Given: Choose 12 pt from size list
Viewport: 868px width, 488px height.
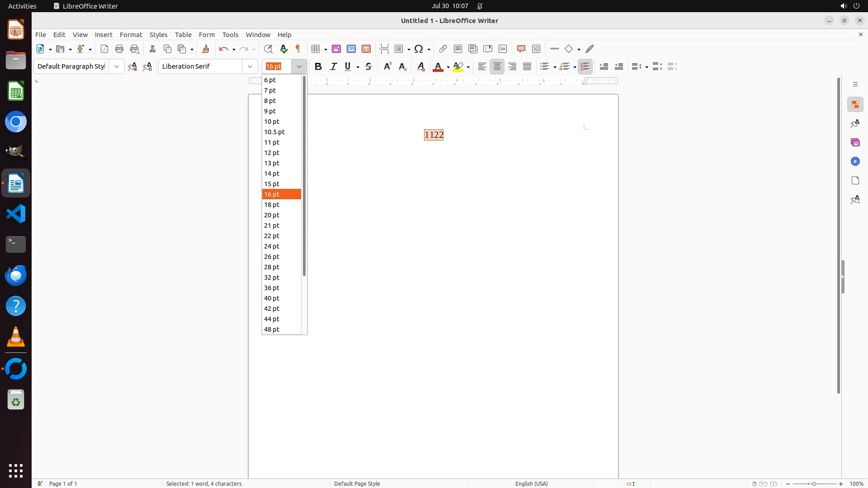Looking at the screenshot, I should pos(272,153).
